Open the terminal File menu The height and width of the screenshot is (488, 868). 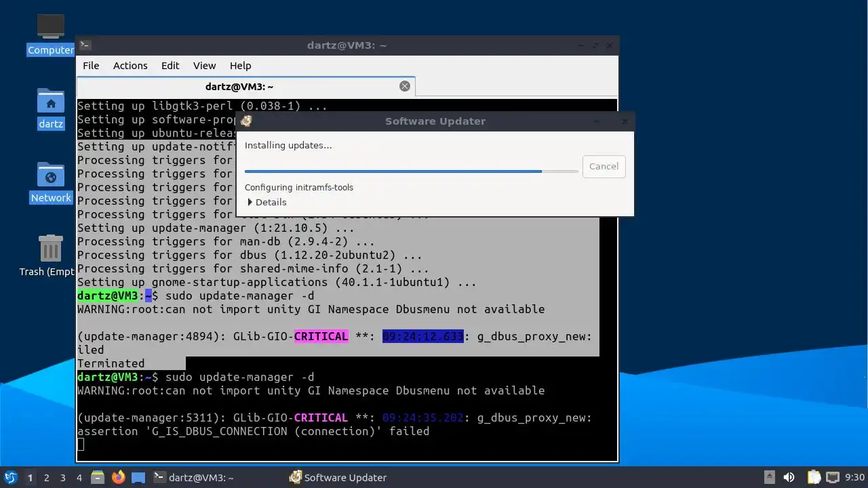point(91,66)
